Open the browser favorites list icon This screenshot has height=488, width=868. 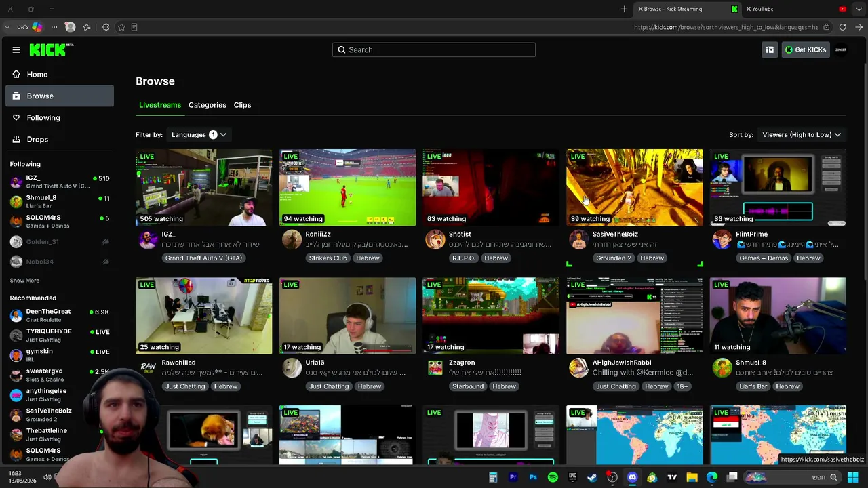click(x=87, y=27)
